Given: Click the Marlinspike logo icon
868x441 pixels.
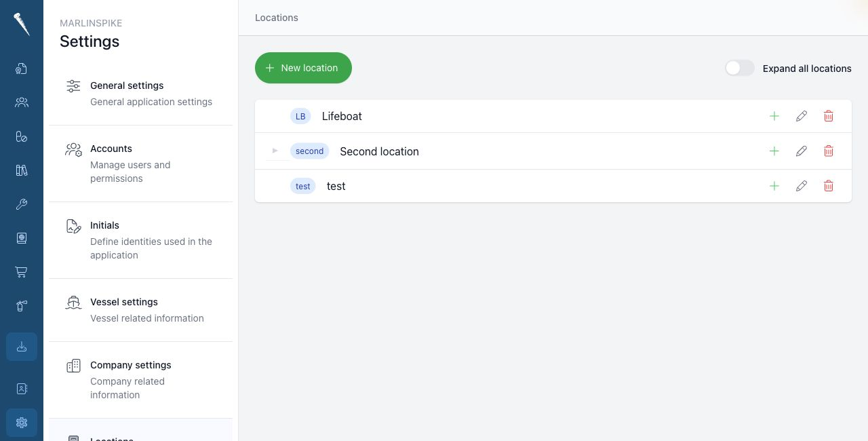Looking at the screenshot, I should (x=22, y=24).
